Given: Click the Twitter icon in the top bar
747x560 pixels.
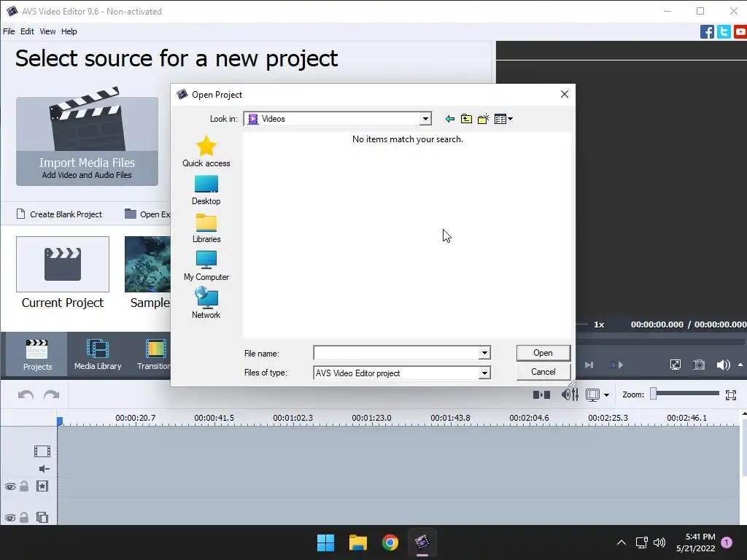Looking at the screenshot, I should point(724,32).
